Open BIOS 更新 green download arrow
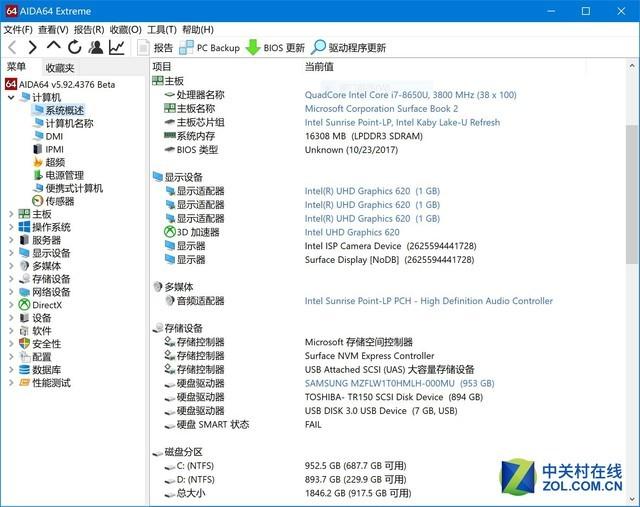Viewport: 640px width, 507px height. tap(253, 47)
